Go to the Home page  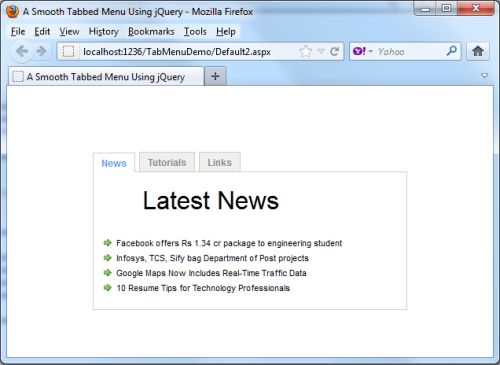point(478,51)
